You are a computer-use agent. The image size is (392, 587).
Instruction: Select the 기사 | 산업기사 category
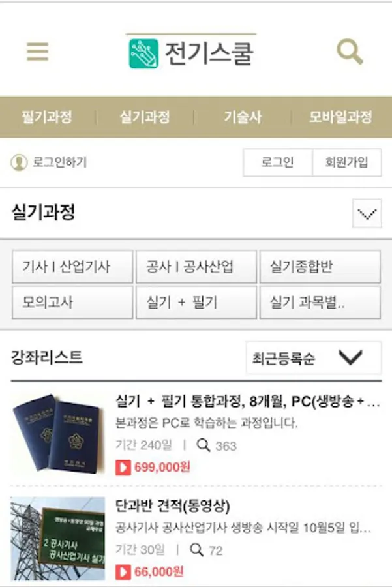(72, 267)
